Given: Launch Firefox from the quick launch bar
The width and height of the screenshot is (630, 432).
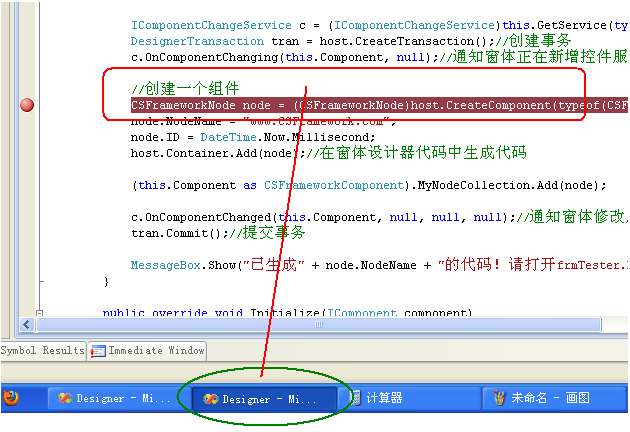Looking at the screenshot, I should pos(12,397).
